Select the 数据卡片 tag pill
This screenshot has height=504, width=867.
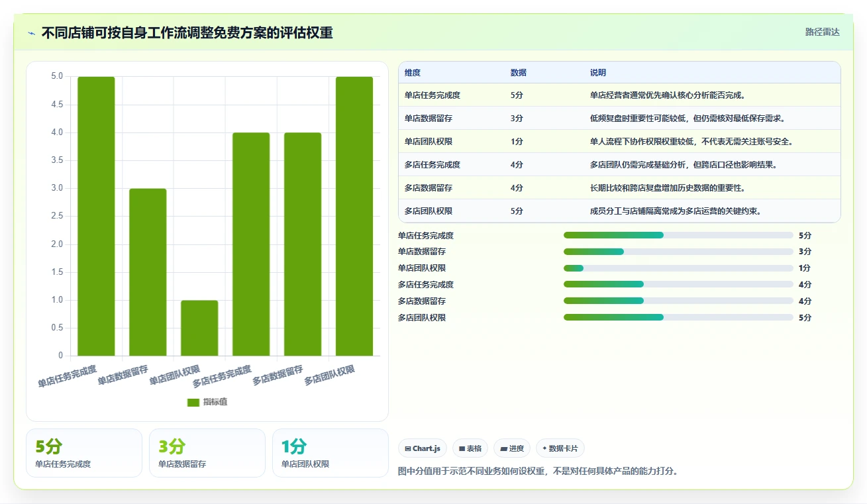point(560,448)
